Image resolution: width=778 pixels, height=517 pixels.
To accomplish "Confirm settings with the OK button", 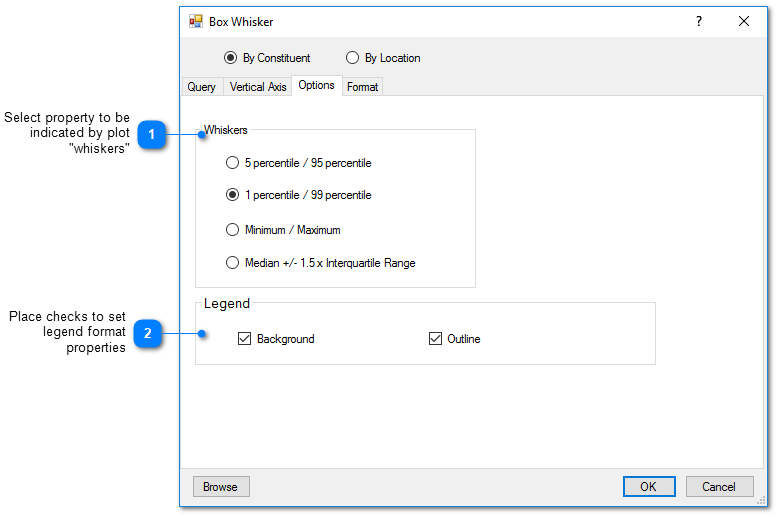I will (648, 487).
